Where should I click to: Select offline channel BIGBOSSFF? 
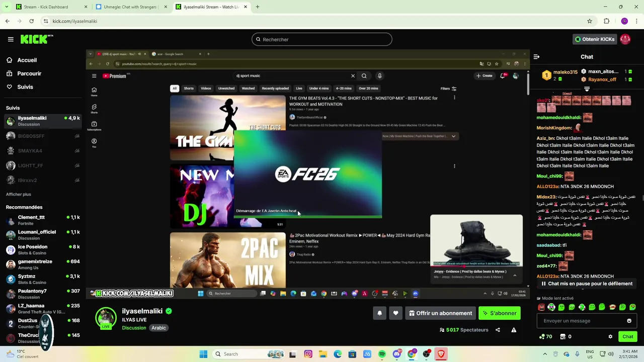[x=43, y=136]
